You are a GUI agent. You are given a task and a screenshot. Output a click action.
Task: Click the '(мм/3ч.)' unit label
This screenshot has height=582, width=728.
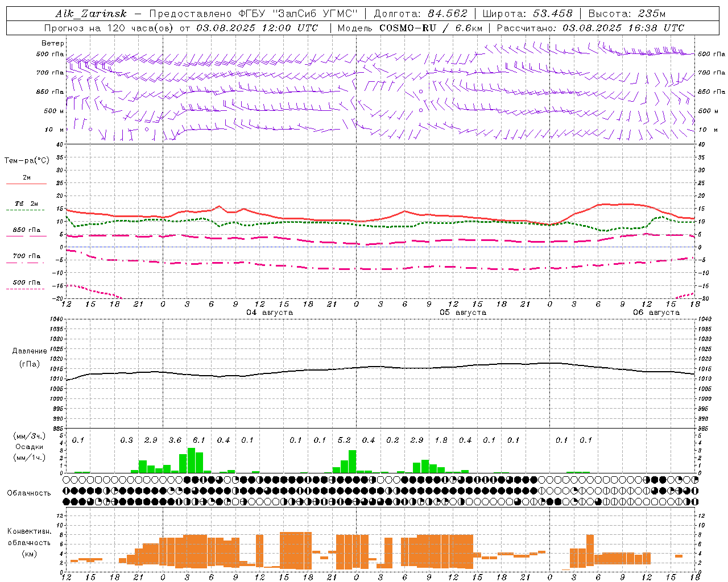tap(30, 436)
